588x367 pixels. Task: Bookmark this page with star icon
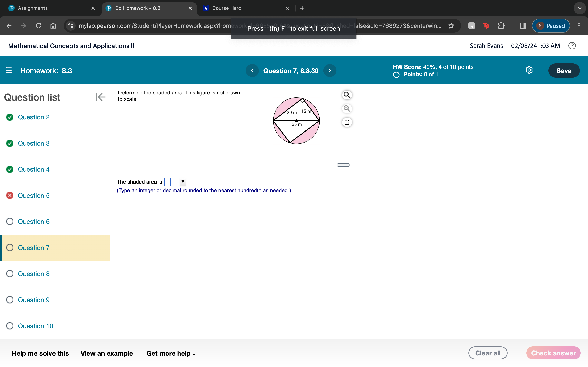[451, 26]
